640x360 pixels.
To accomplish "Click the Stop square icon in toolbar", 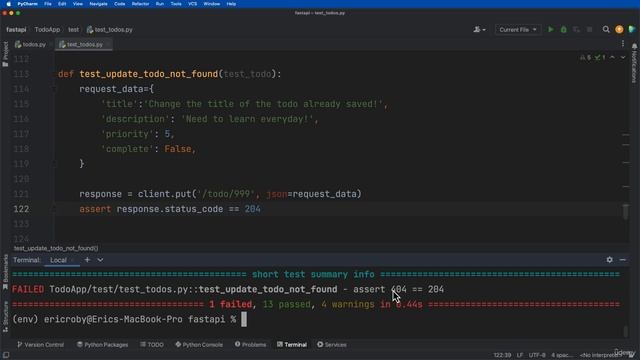I will 589,29.
